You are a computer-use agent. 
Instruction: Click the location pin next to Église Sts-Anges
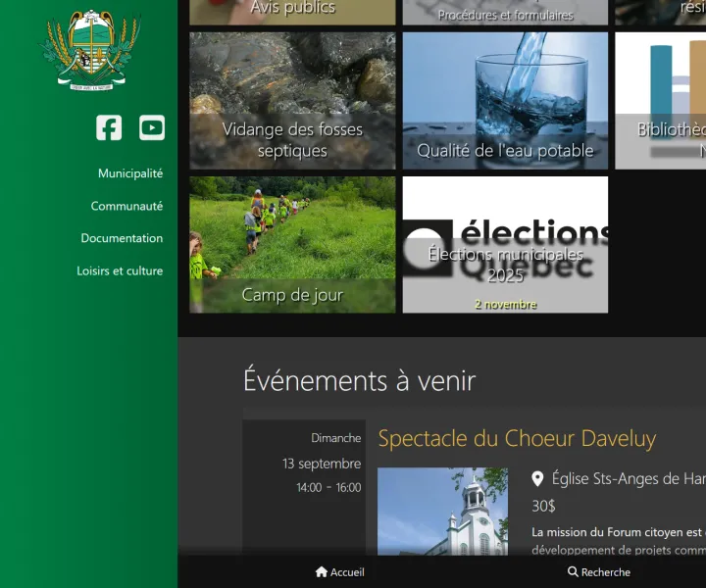537,478
